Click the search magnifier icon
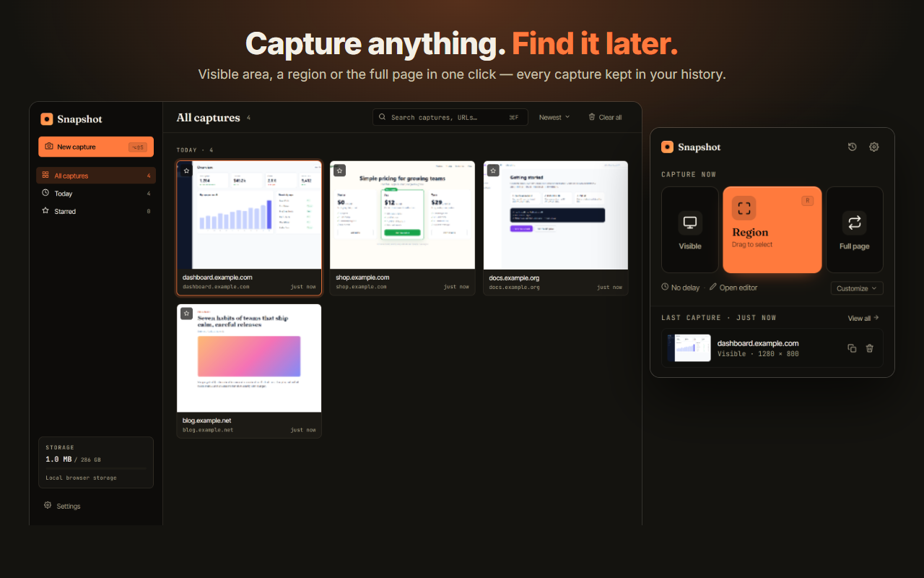Viewport: 924px width, 578px height. (383, 117)
